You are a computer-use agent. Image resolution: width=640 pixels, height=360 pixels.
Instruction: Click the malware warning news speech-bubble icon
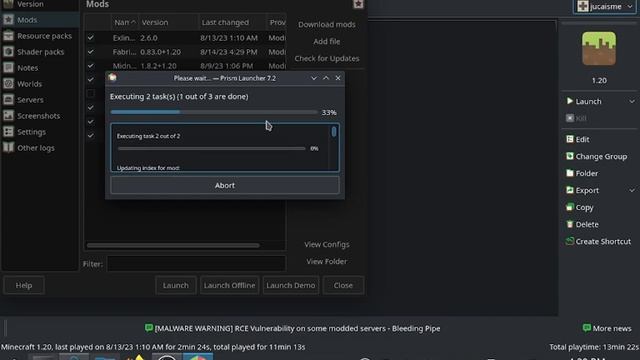click(149, 328)
